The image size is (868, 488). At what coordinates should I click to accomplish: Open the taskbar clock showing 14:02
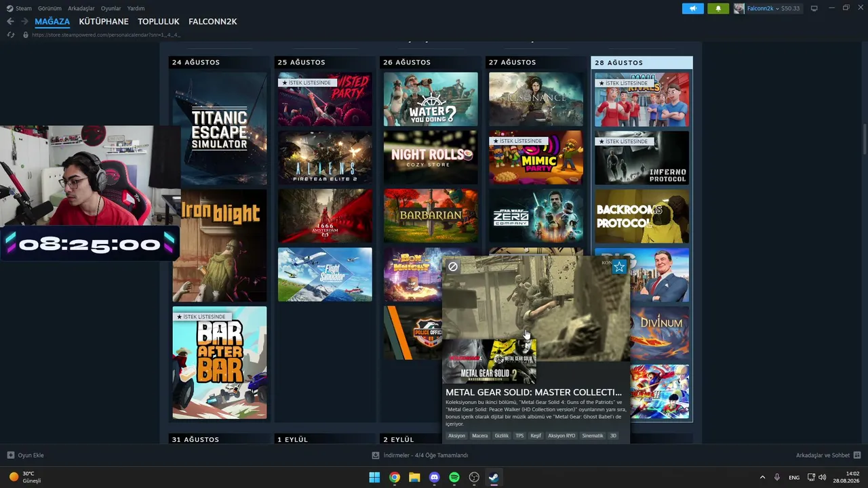pyautogui.click(x=847, y=477)
